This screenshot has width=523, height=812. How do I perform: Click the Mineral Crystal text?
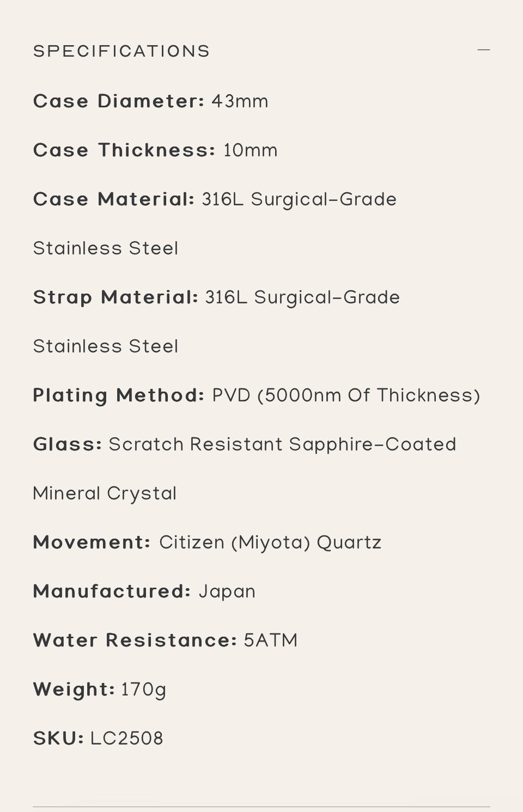click(x=105, y=493)
